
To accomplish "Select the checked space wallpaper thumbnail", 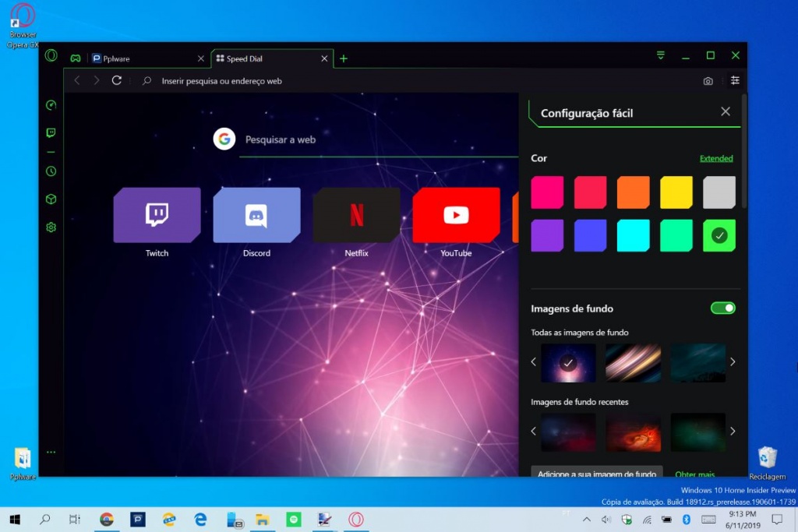I will [568, 362].
